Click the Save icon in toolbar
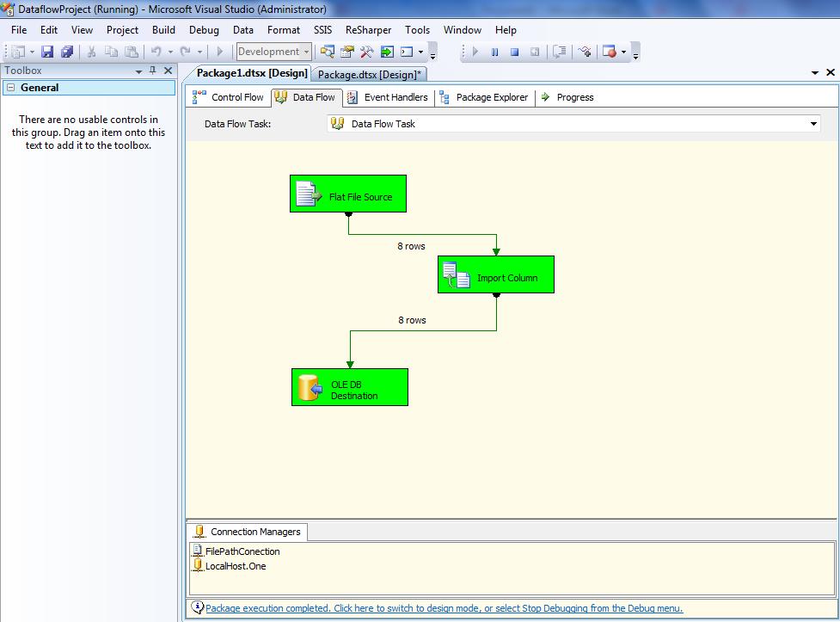 [48, 52]
